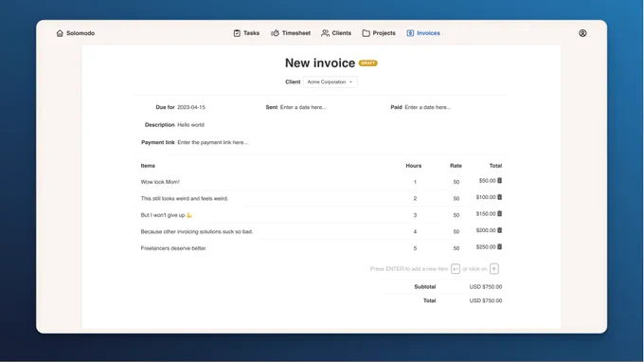The height and width of the screenshot is (362, 644).
Task: Select item text 'Wow look Mom!'
Action: 160,182
